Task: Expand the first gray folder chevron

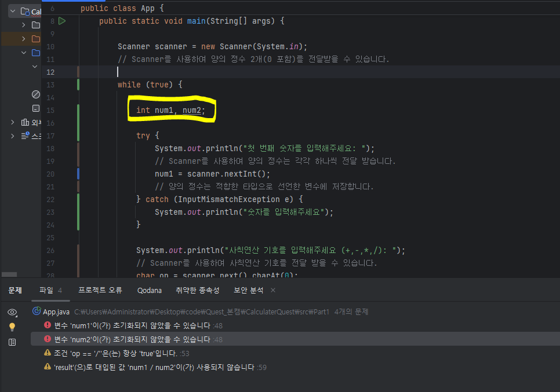Action: coord(24,25)
